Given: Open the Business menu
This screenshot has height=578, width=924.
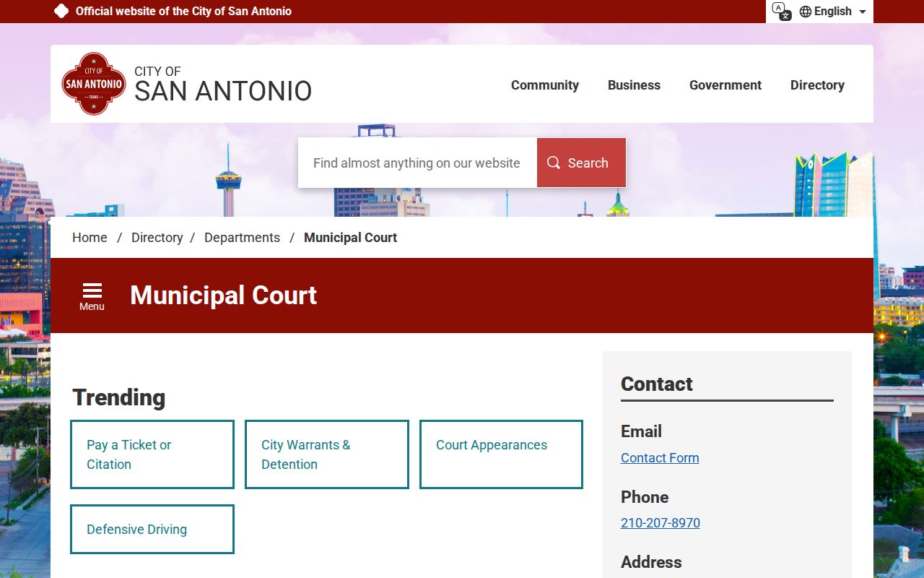Looking at the screenshot, I should 634,85.
